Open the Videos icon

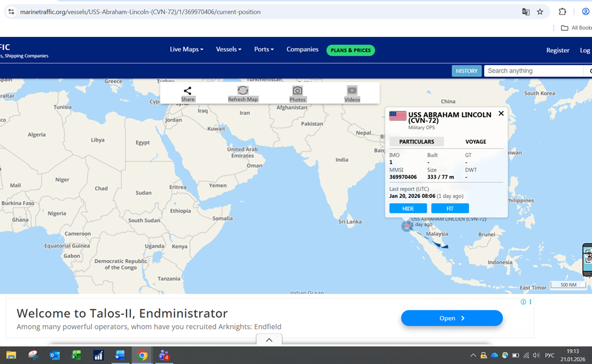352,91
